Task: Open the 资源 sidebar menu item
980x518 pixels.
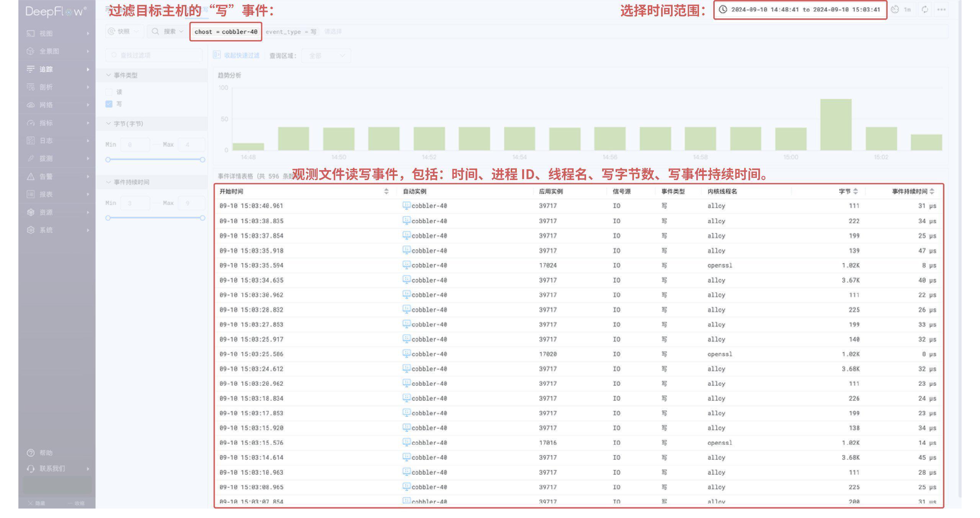Action: click(57, 212)
